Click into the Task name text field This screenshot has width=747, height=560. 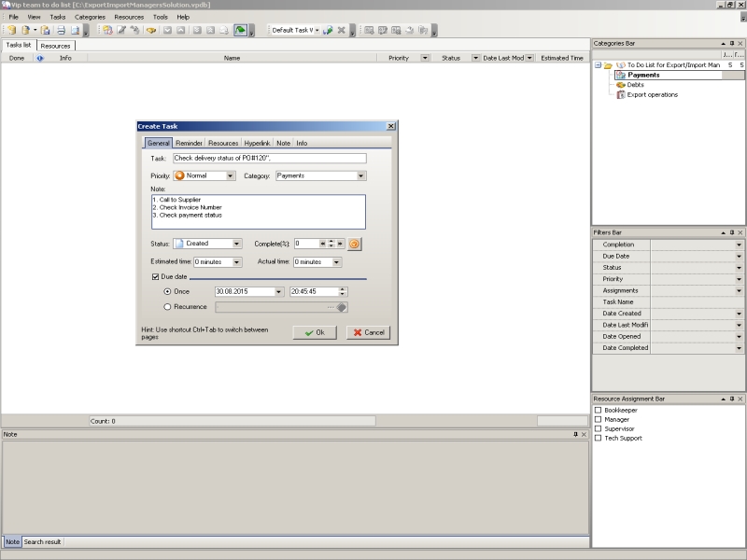click(269, 159)
